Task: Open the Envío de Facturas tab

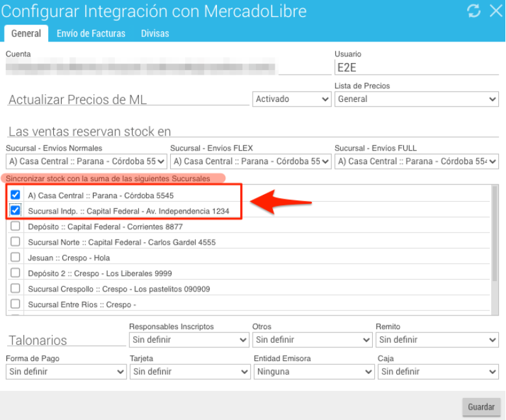Action: 91,34
